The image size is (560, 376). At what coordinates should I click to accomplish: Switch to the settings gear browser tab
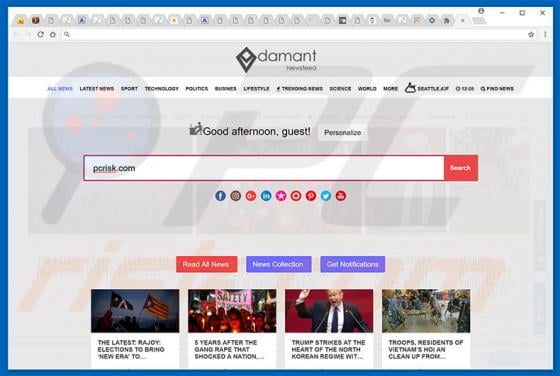[432, 20]
